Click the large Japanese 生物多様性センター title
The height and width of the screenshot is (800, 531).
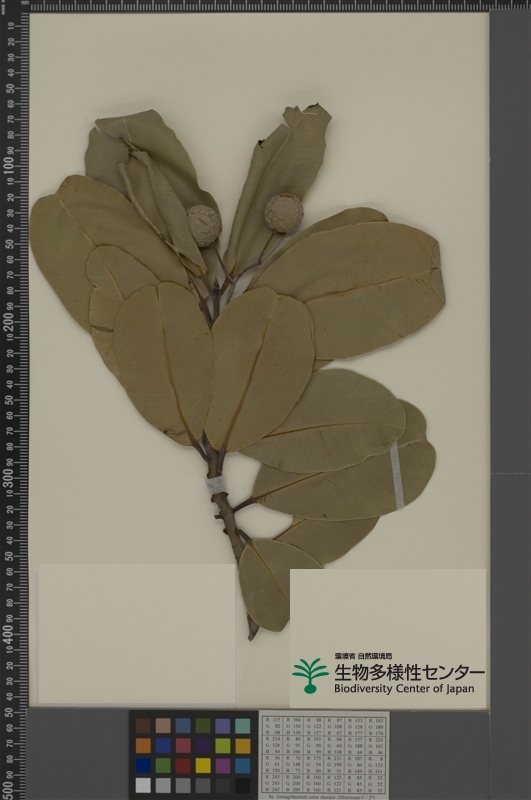[x=409, y=673]
